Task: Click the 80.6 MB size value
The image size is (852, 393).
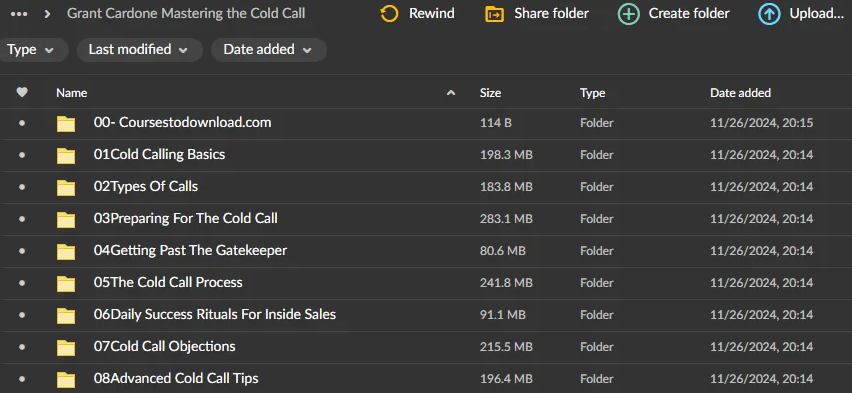Action: click(x=503, y=251)
